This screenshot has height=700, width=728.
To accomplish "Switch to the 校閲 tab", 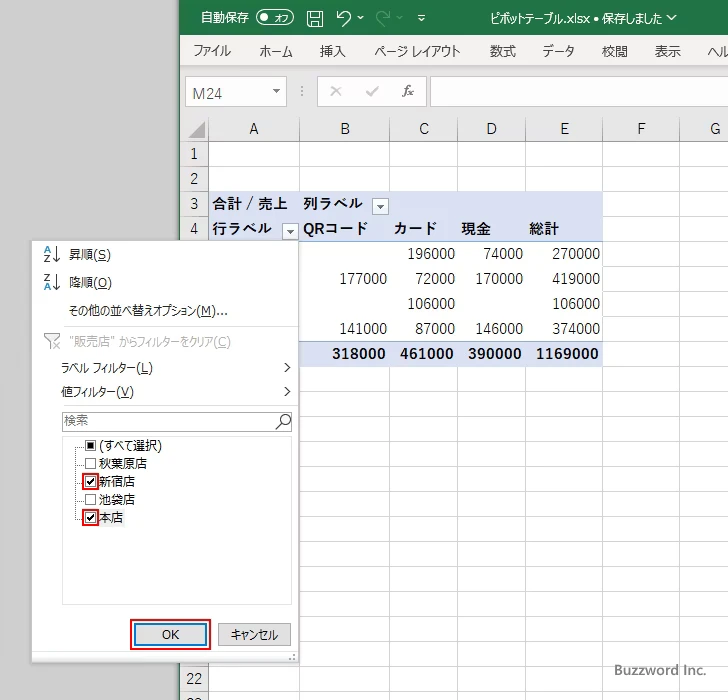I will [x=615, y=51].
